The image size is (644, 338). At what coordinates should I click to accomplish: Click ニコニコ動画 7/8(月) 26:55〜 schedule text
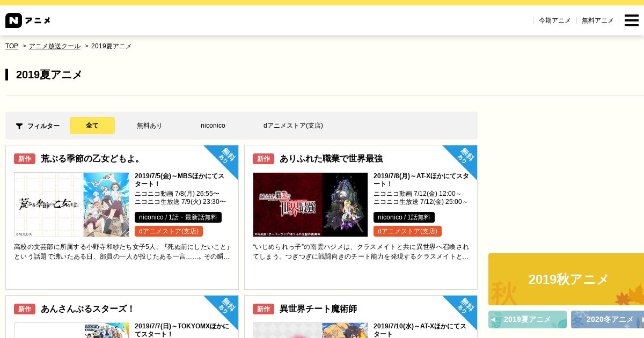(x=177, y=194)
